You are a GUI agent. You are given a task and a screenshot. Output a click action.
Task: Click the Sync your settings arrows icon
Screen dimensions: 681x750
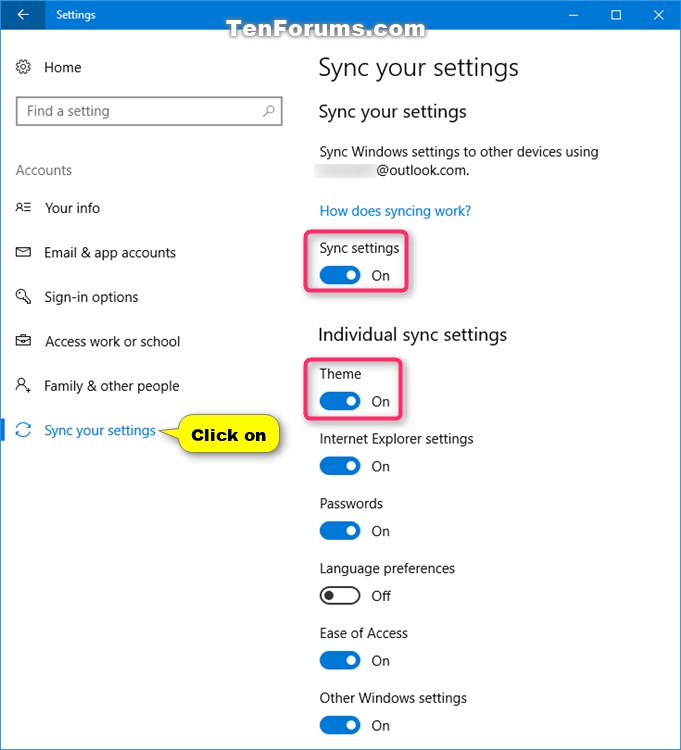[23, 430]
